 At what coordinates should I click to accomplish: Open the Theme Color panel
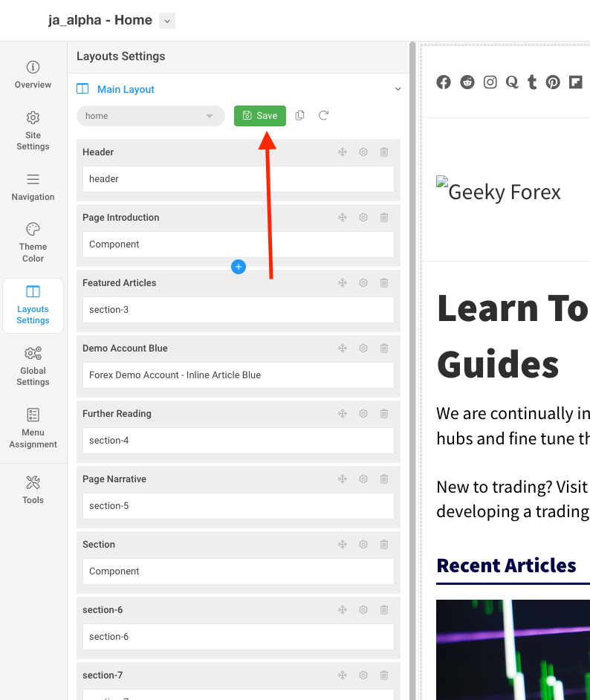click(33, 242)
